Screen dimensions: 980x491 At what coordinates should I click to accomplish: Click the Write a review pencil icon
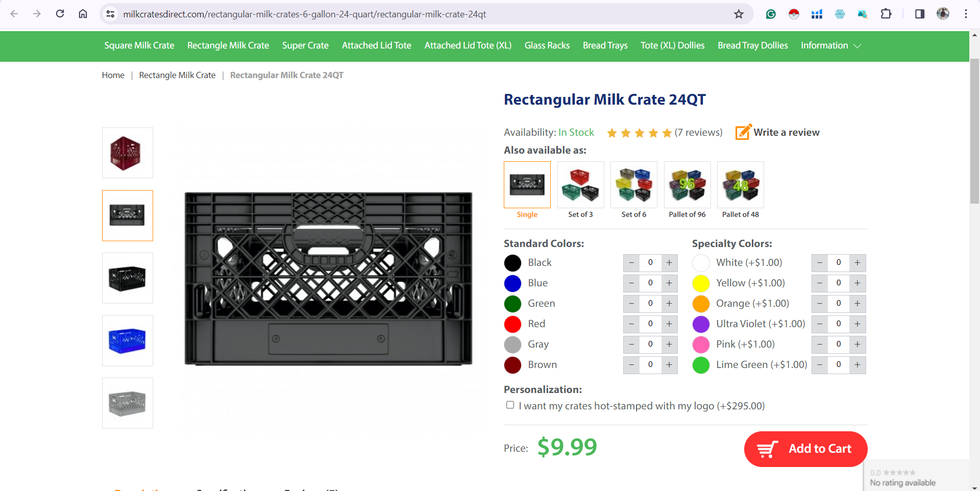coord(743,132)
